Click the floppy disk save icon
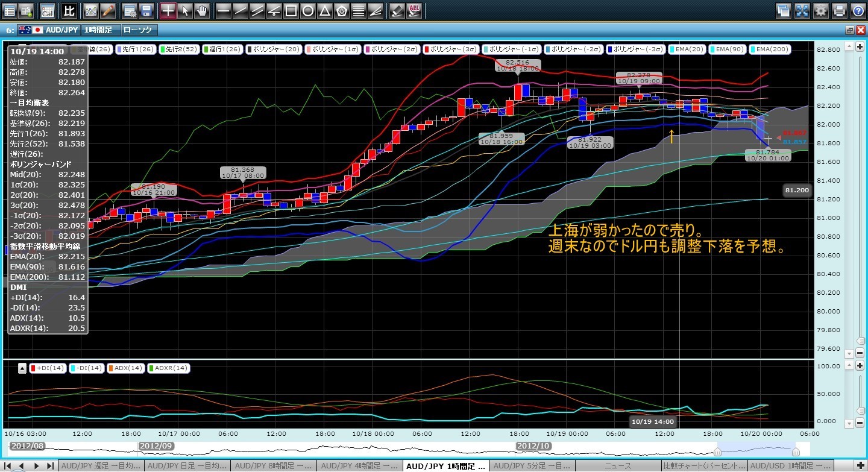Viewport: 868px width, 472px height. [146, 10]
